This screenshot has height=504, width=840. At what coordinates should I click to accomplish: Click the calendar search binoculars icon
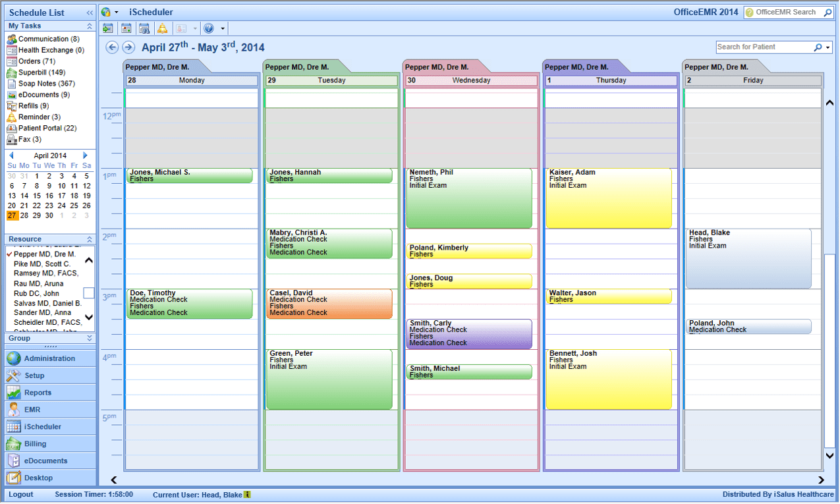click(x=144, y=28)
